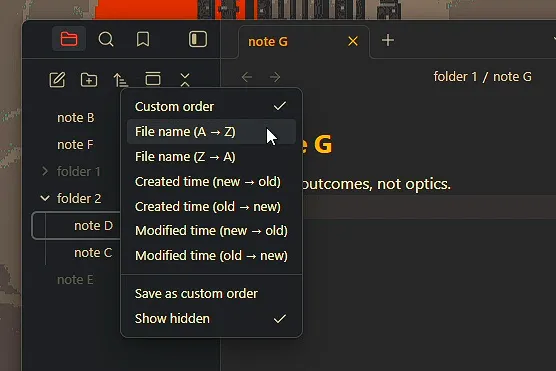Navigate back with left arrow
The width and height of the screenshot is (556, 371).
(x=247, y=77)
